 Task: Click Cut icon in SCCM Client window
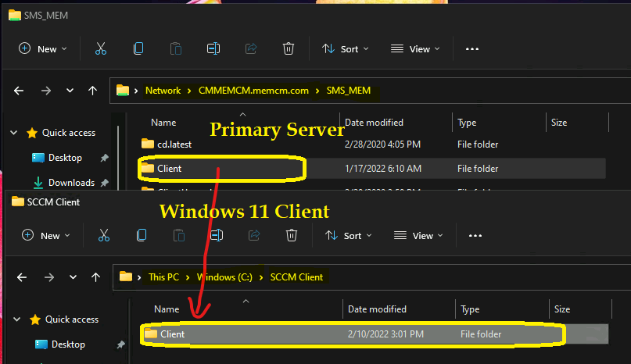point(104,235)
